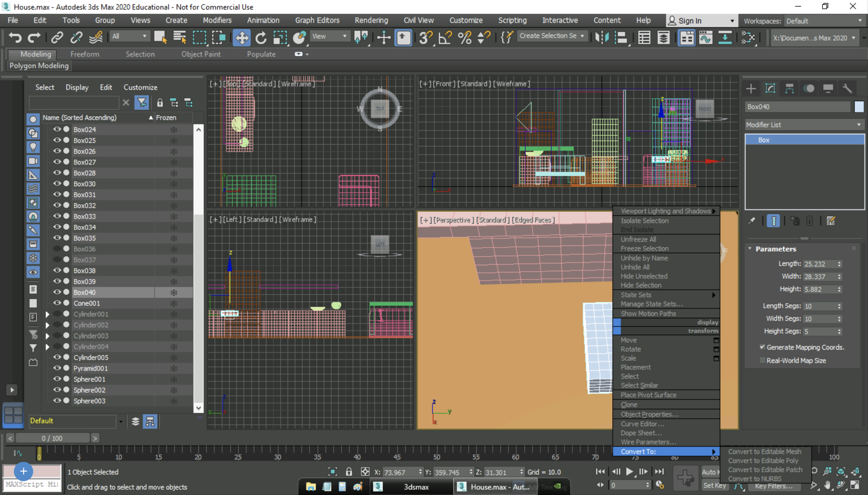Toggle visibility eye for Box036
Screen dimensions: 868x495
pyautogui.click(x=57, y=248)
